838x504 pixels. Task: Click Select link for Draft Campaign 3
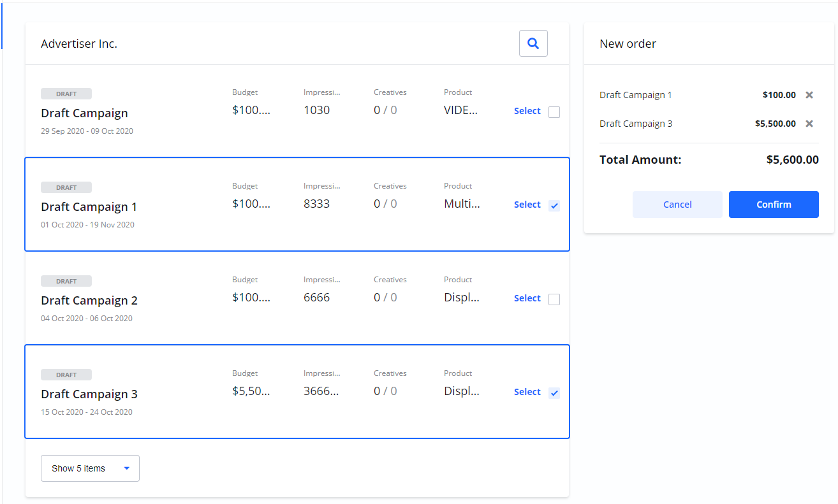[527, 392]
